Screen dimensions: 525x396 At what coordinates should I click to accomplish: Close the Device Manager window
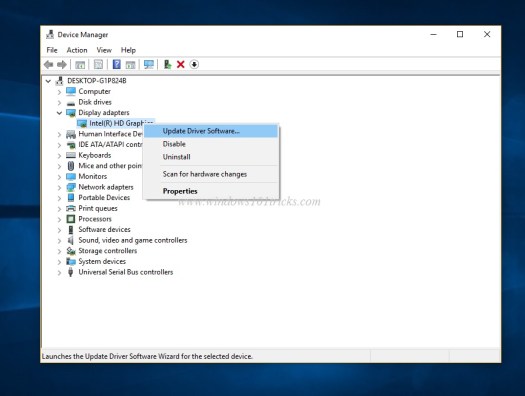click(x=487, y=34)
